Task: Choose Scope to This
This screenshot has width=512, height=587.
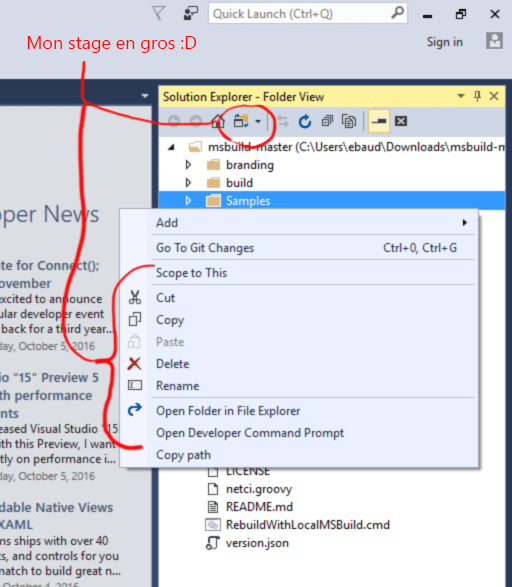Action: (299, 273)
